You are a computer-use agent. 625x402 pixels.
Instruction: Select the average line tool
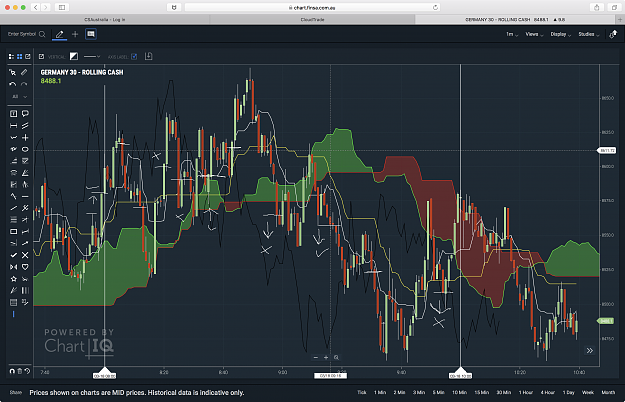[13, 126]
